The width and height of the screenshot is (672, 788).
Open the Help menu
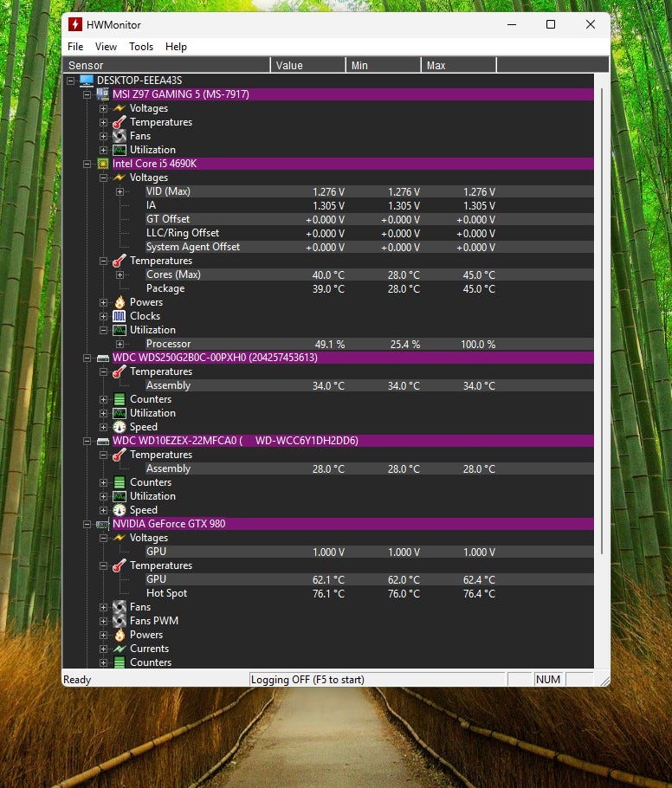pos(176,47)
